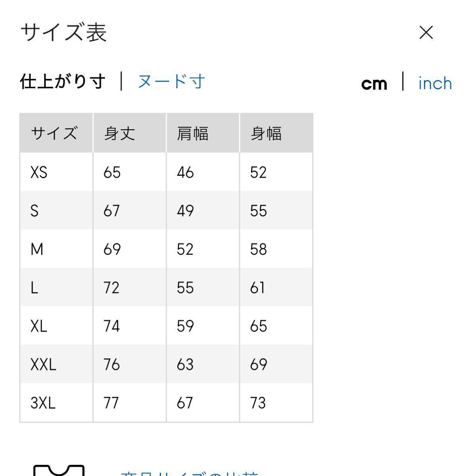472x476 pixels.
Task: Click the 身丈 column header
Action: [x=119, y=133]
